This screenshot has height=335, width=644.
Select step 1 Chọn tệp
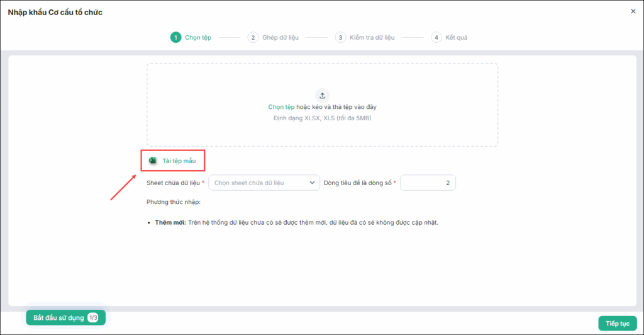click(x=191, y=37)
